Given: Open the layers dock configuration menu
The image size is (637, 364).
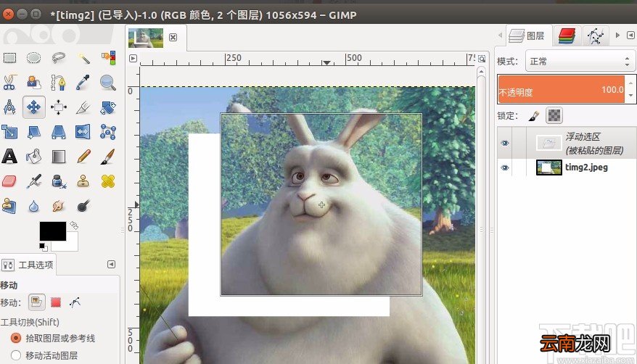Looking at the screenshot, I should point(630,36).
